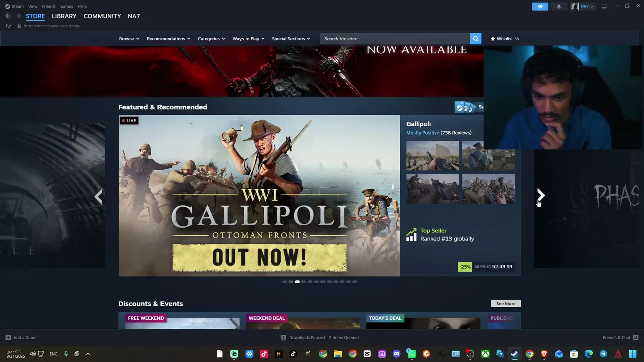Viewport: 644px width, 362px height.
Task: Click Downloads Paused status text
Action: 324,338
